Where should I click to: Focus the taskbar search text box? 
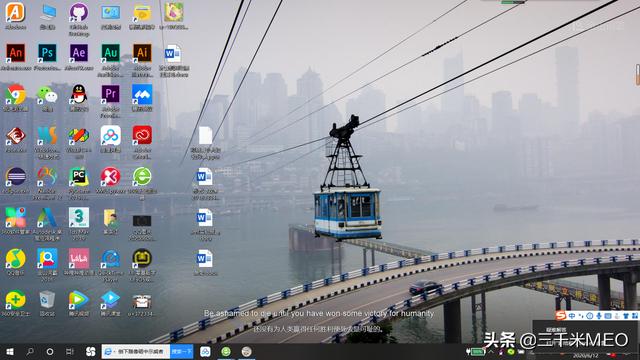(x=136, y=351)
